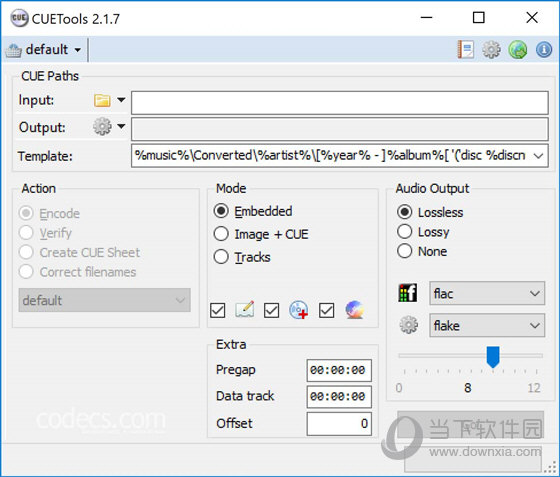Click the Input path field
The image size is (560, 477).
(340, 103)
